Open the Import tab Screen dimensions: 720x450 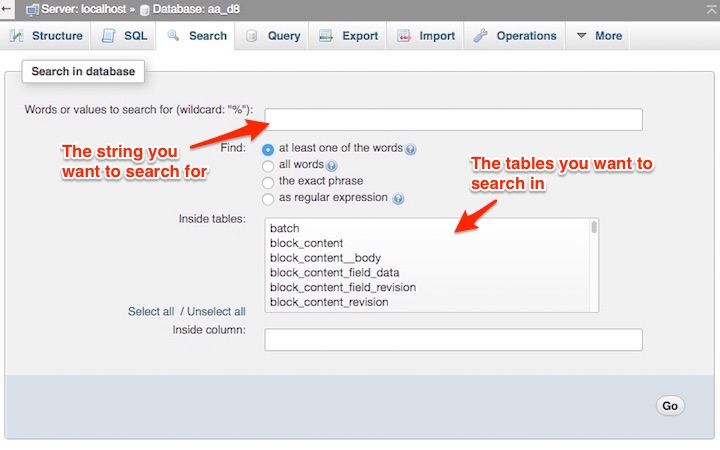coord(426,36)
